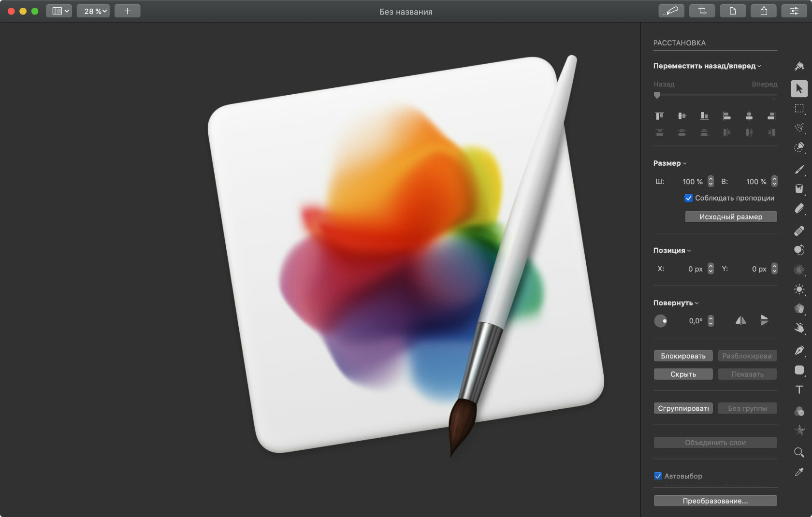
Task: Open the sidebar view dropdown
Action: coord(59,11)
